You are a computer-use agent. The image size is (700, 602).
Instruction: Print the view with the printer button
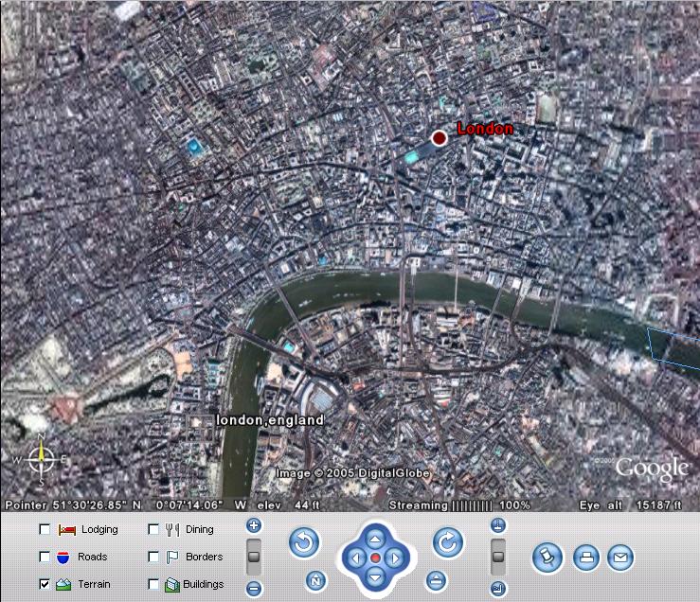pos(585,558)
